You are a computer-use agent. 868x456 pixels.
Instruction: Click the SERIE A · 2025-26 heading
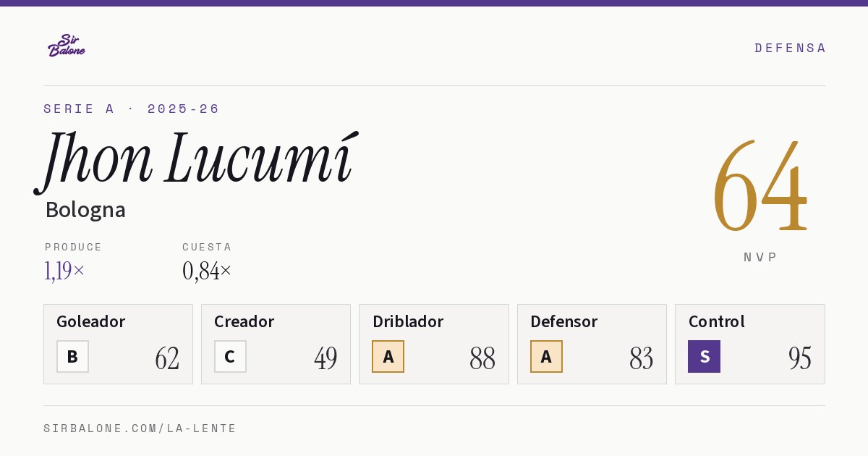pyautogui.click(x=132, y=109)
